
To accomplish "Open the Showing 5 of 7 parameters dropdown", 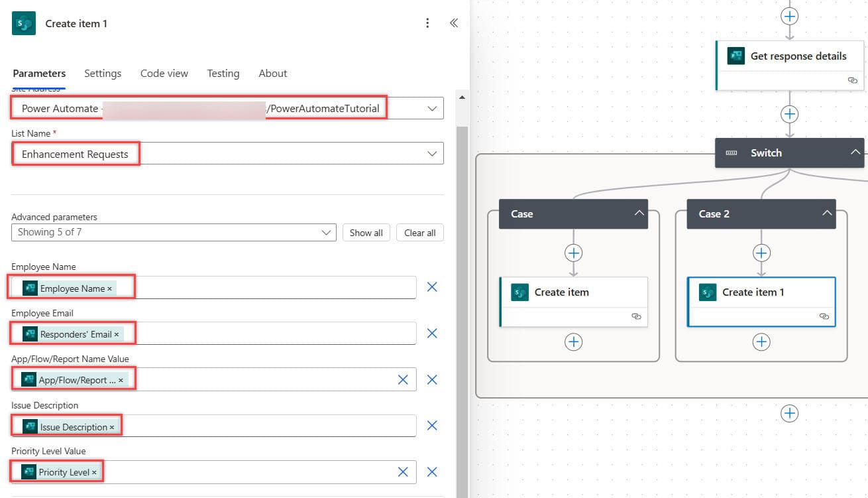I will (x=325, y=232).
